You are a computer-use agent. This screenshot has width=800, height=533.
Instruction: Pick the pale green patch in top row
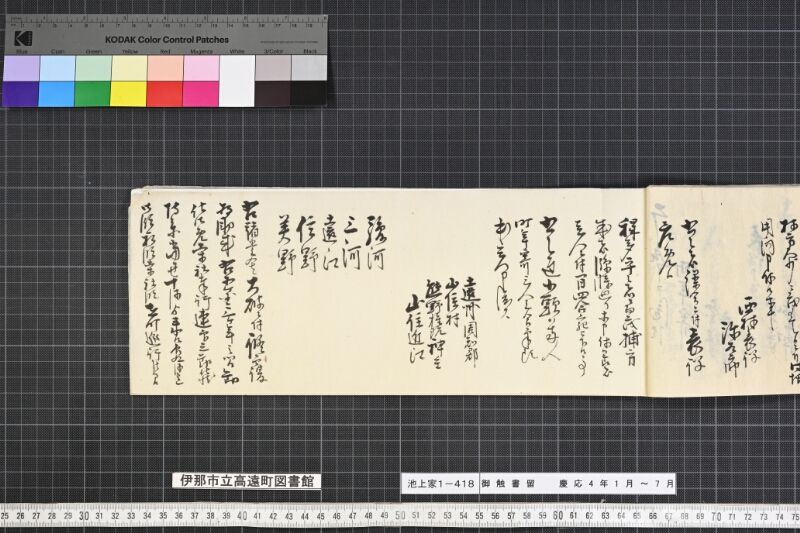[93, 68]
